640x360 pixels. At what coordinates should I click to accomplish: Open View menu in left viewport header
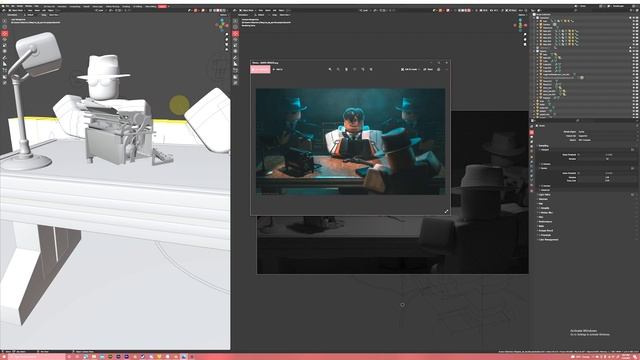[x=30, y=10]
